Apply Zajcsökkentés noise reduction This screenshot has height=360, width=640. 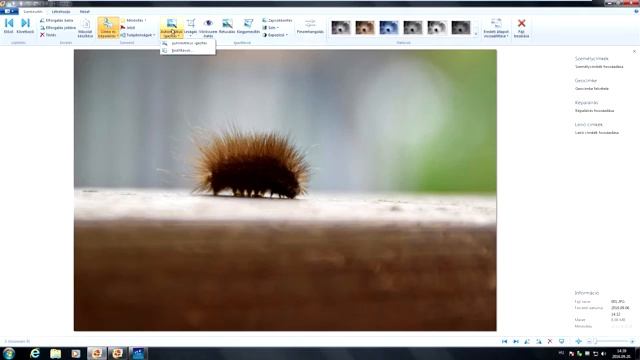point(277,20)
